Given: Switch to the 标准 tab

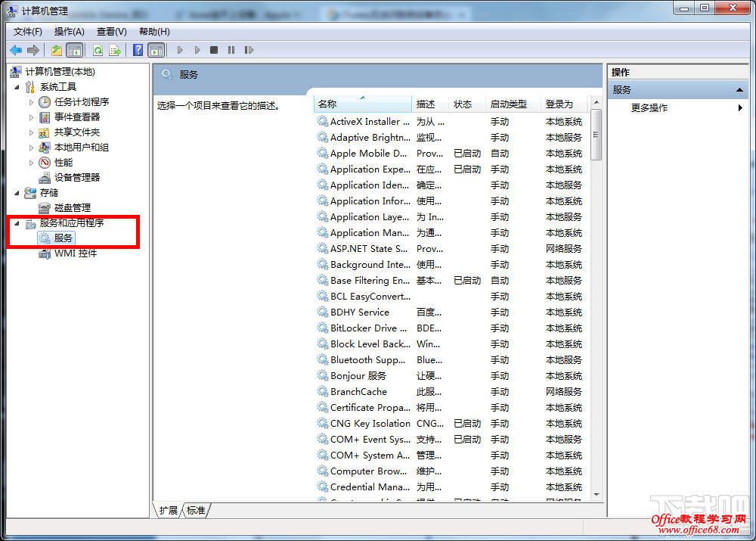Looking at the screenshot, I should [196, 511].
